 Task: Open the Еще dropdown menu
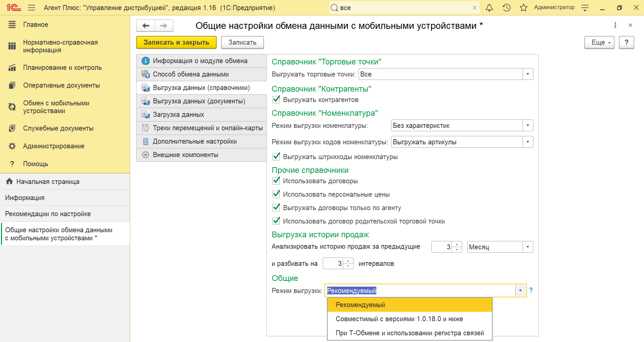[x=599, y=42]
